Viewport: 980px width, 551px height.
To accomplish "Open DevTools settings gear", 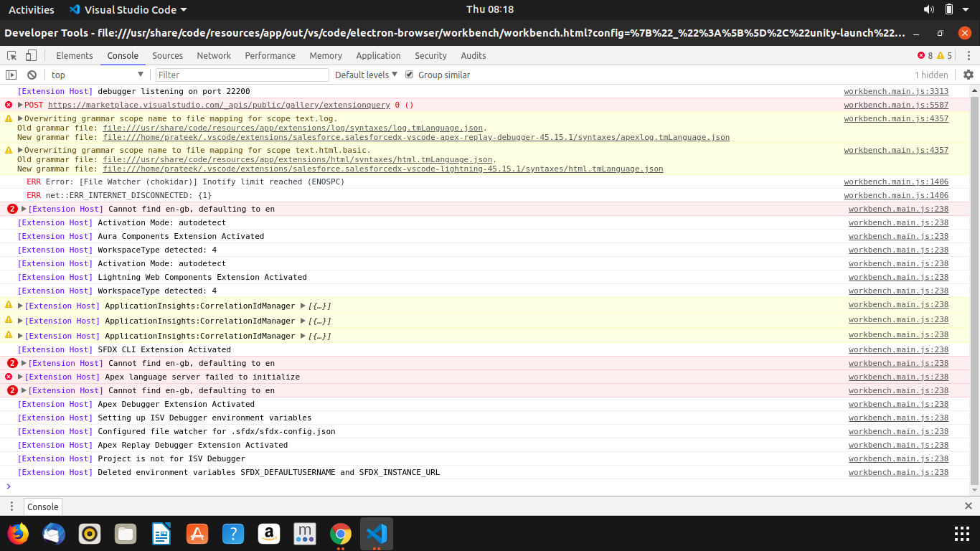I will (x=969, y=75).
